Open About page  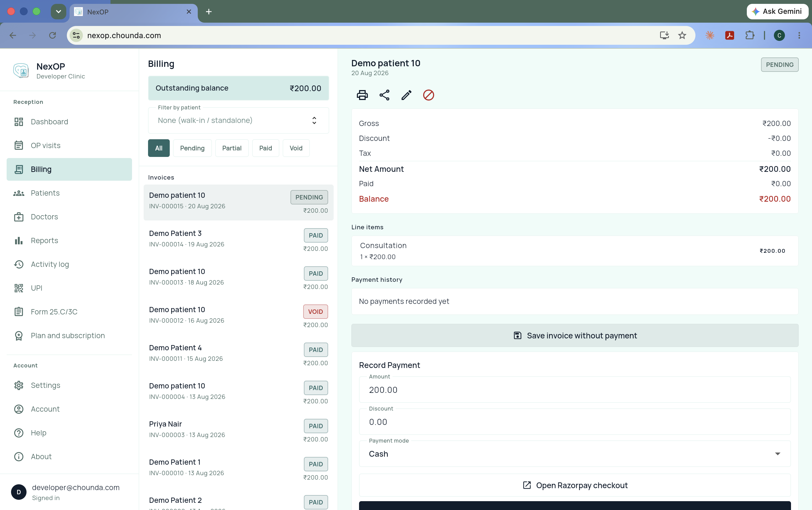tap(69, 456)
